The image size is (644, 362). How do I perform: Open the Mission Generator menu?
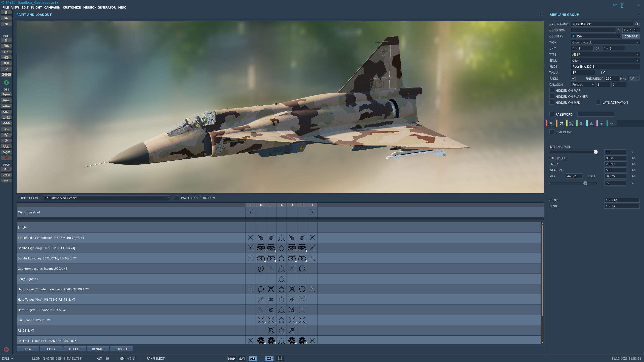tap(99, 8)
